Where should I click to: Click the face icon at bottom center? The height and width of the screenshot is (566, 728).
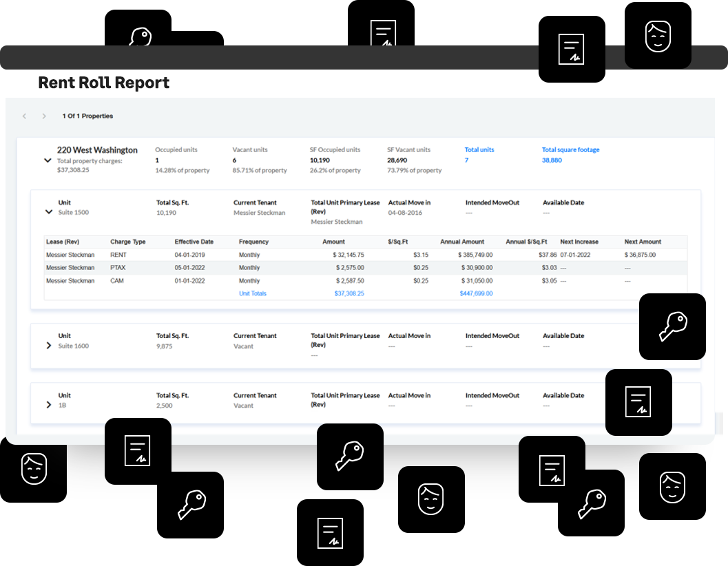[x=431, y=499]
